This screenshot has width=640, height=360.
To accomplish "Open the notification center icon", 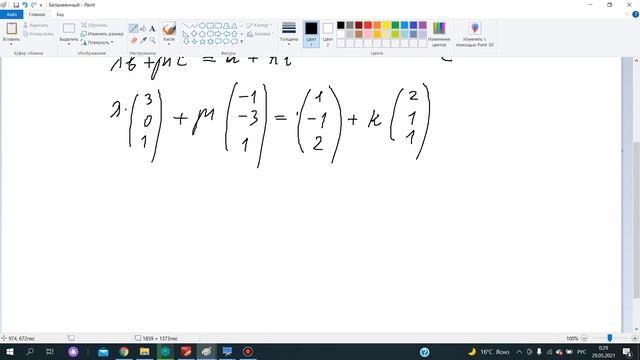I will [x=627, y=351].
